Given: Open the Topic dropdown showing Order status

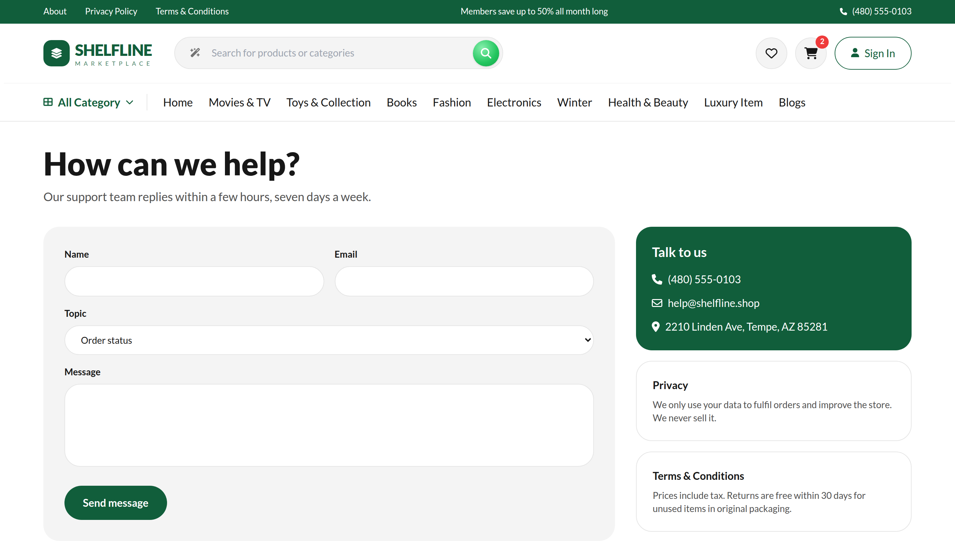Looking at the screenshot, I should pyautogui.click(x=329, y=340).
